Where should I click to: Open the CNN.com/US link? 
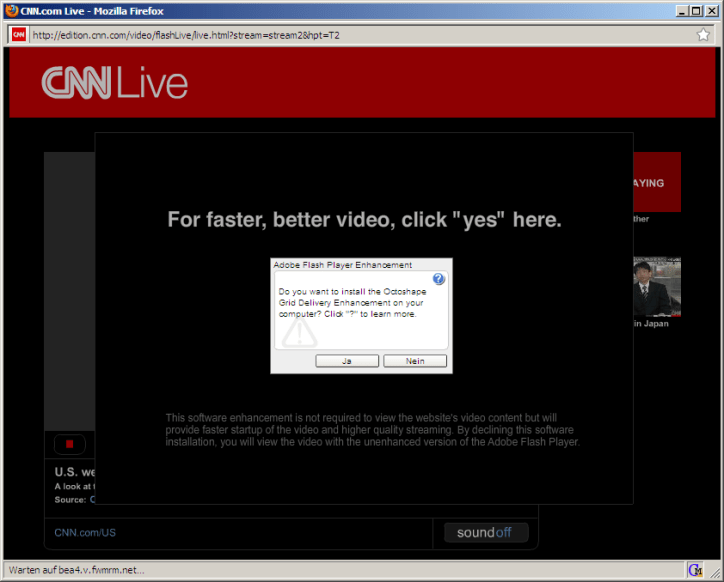(85, 533)
